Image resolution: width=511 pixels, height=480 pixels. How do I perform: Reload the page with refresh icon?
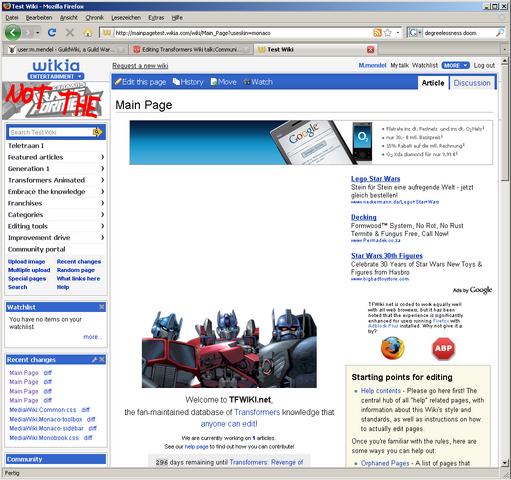[x=52, y=32]
